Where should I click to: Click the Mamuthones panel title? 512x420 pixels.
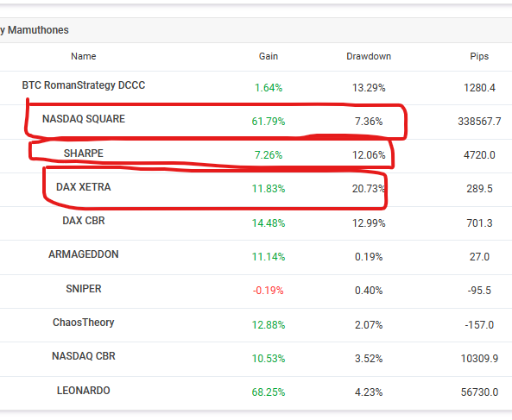coord(35,30)
